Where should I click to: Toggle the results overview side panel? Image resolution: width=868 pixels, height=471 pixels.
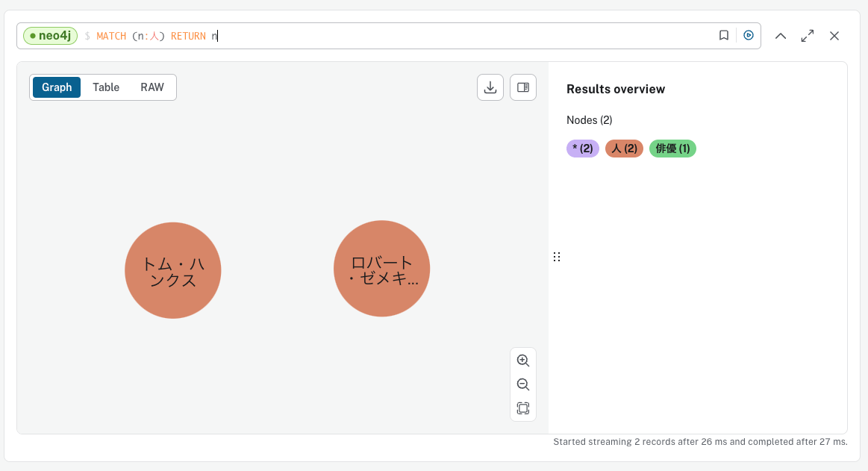coord(523,87)
